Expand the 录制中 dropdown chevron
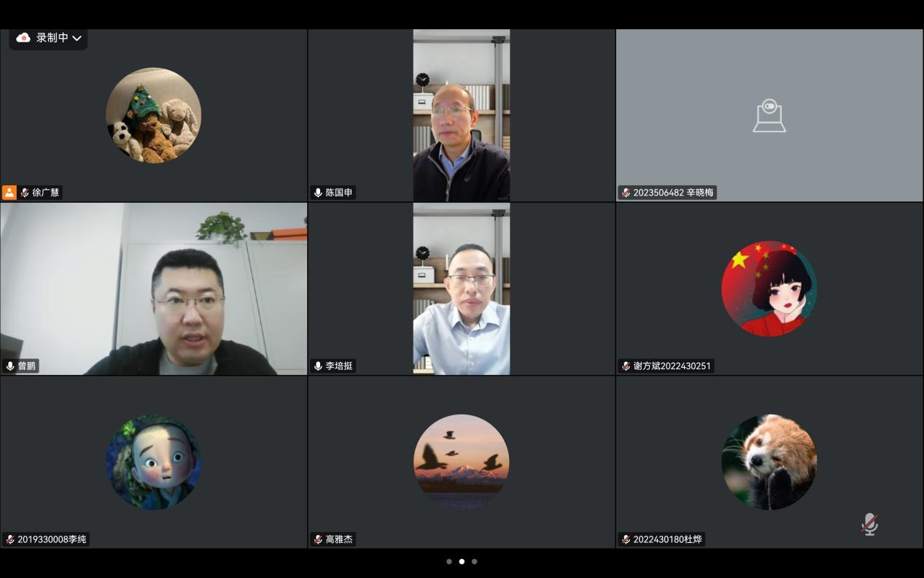924x578 pixels. 77,38
